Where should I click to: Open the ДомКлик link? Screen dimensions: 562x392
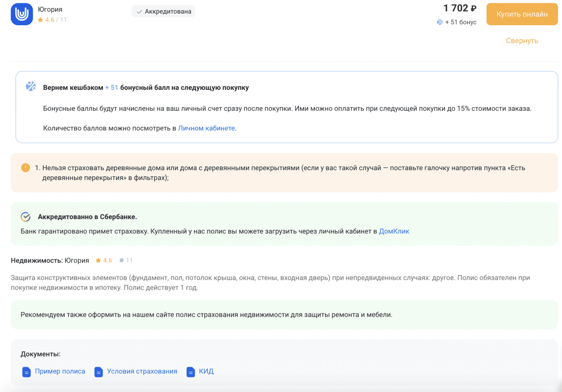point(394,231)
